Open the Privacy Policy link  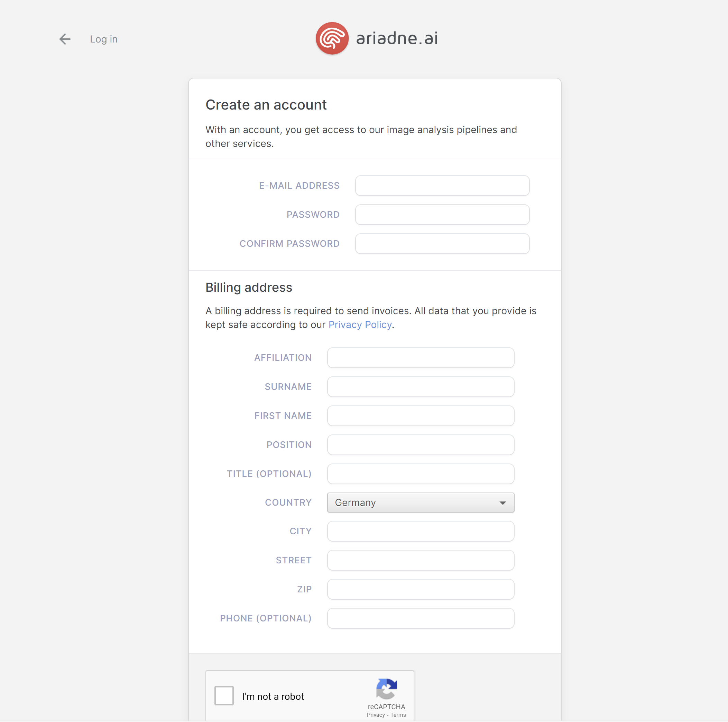(x=360, y=325)
